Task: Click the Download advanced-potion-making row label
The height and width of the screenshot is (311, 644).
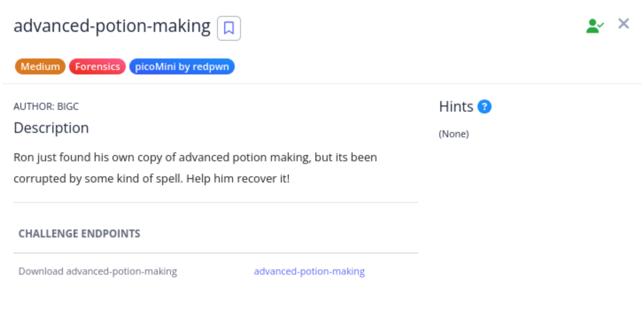Action: tap(98, 271)
